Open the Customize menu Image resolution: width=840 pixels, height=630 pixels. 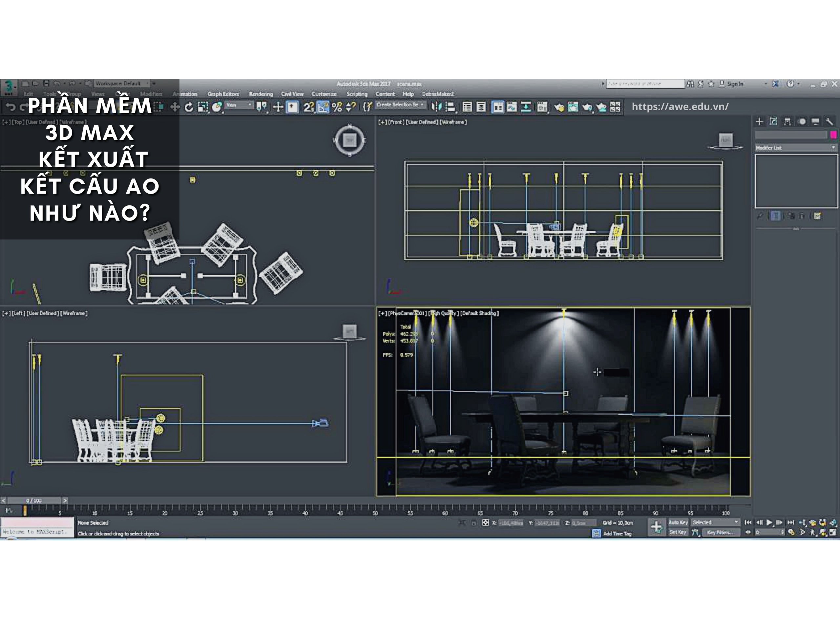click(324, 94)
